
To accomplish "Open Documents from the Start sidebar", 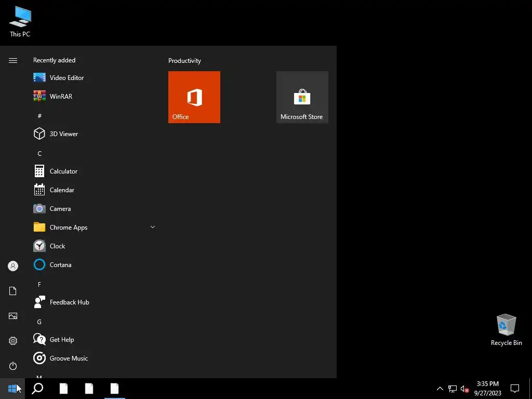I will pos(13,291).
